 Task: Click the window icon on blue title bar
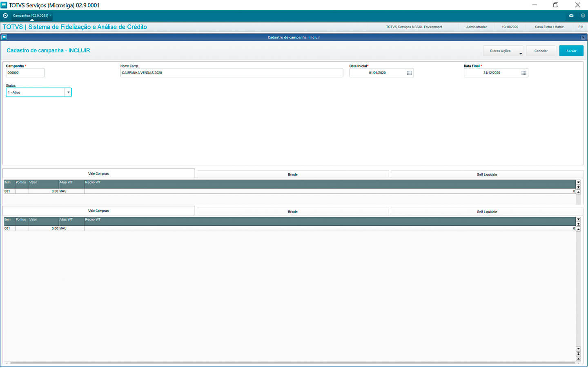(x=4, y=37)
